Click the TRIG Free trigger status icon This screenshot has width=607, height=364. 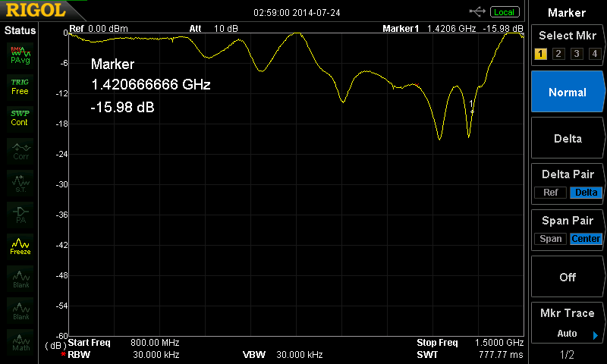(x=20, y=87)
